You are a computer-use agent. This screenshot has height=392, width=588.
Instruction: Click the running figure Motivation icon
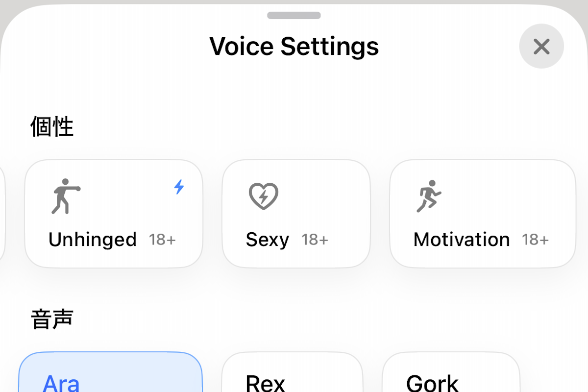coord(429,196)
